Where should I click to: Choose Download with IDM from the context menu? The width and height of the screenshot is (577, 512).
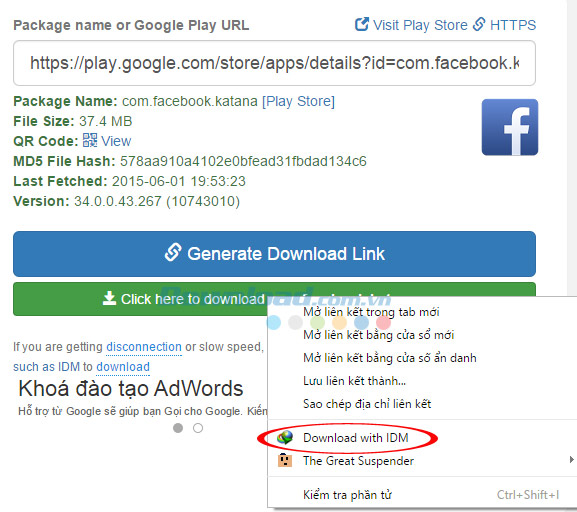(355, 438)
